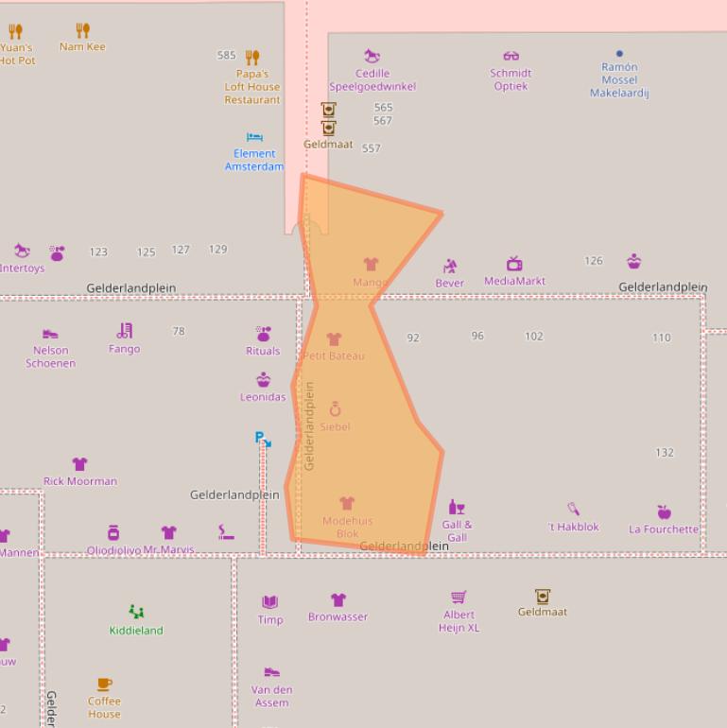Select the La Fourchette apple icon
This screenshot has width=727, height=728.
(664, 512)
